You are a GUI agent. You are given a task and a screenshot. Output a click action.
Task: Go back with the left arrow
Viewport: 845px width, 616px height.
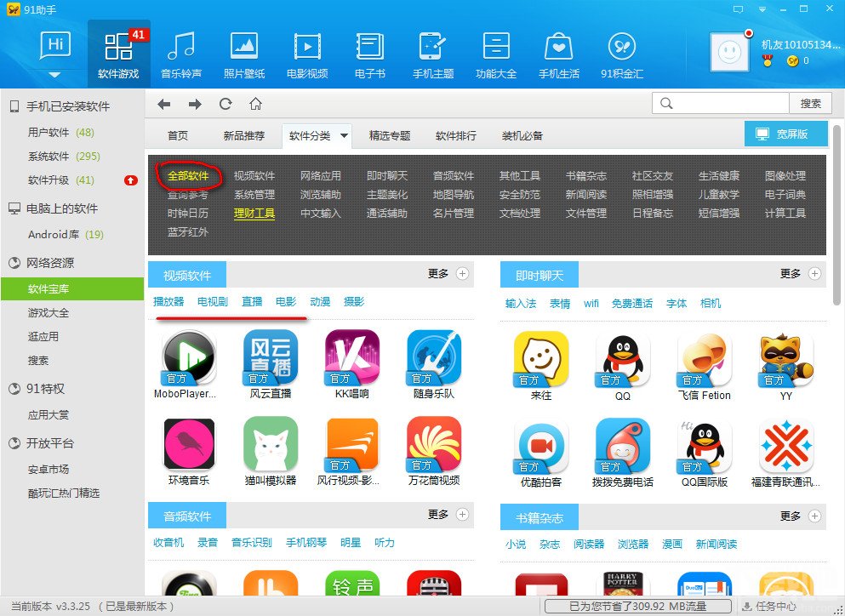(x=164, y=104)
